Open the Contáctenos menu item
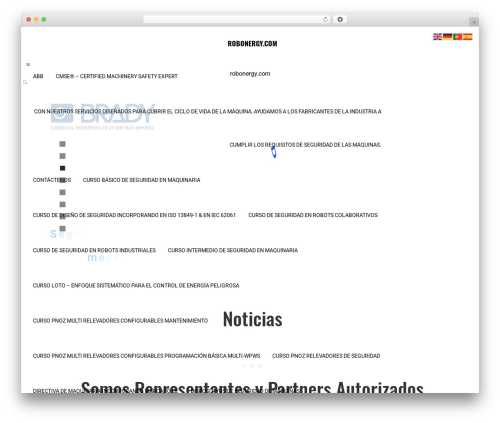Screen dimensions: 500x423 [52, 180]
